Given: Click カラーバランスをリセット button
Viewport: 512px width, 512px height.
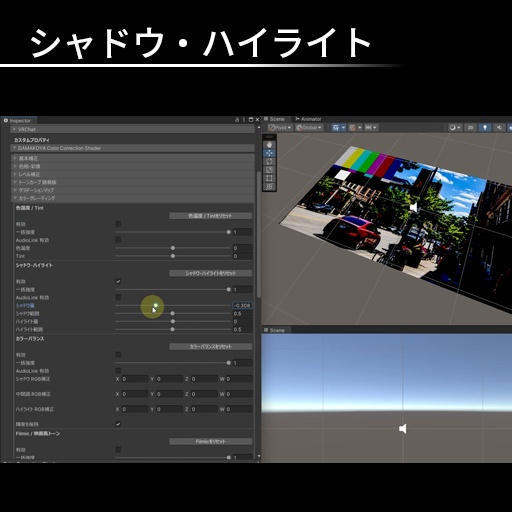Looking at the screenshot, I should point(211,347).
